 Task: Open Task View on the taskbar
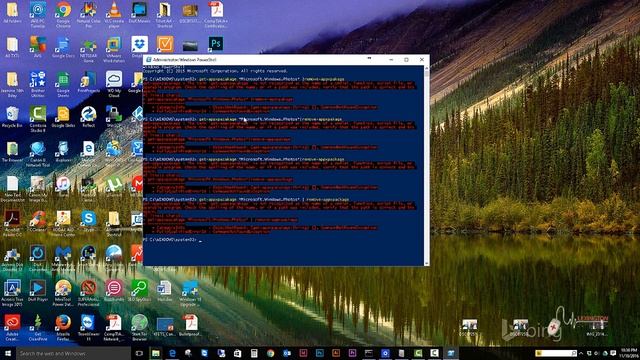[x=139, y=353]
